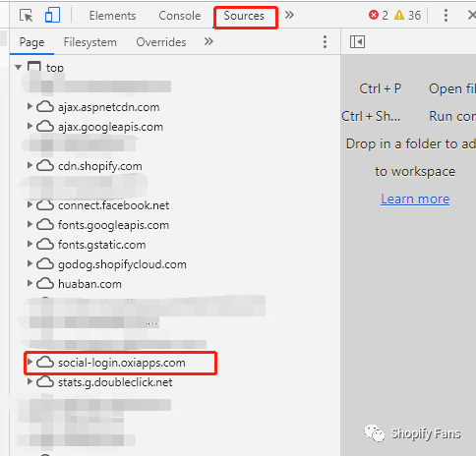
Task: Select ajax.googleapis.com domain label
Action: (x=110, y=127)
